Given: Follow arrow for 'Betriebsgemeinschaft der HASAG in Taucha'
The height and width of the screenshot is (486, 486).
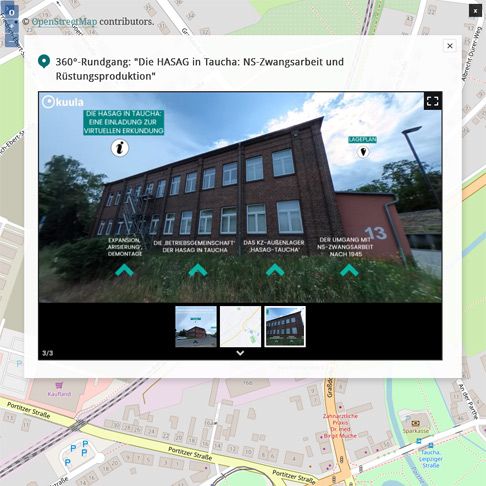Looking at the screenshot, I should [x=198, y=270].
